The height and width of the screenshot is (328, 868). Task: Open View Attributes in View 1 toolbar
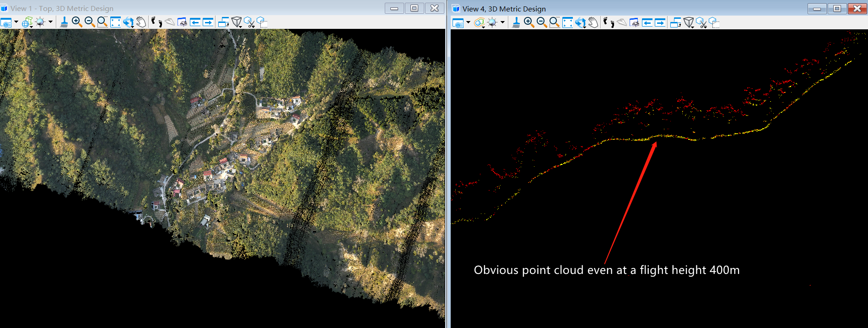coord(6,22)
